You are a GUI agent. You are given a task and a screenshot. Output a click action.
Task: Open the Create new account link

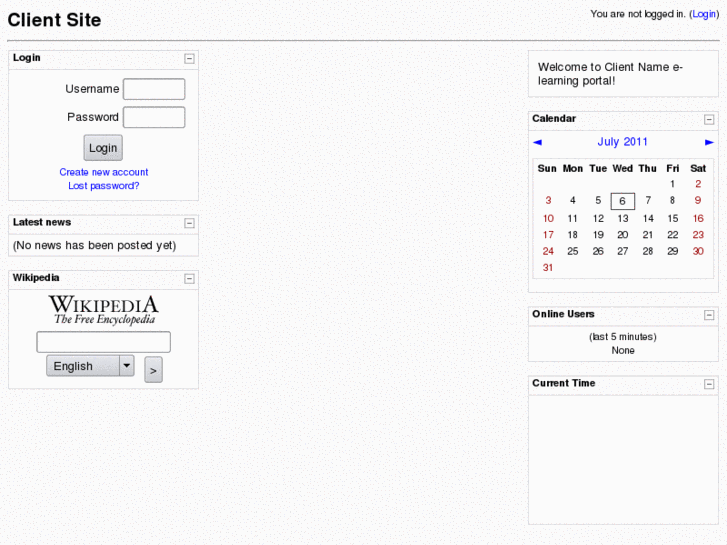[x=104, y=172]
